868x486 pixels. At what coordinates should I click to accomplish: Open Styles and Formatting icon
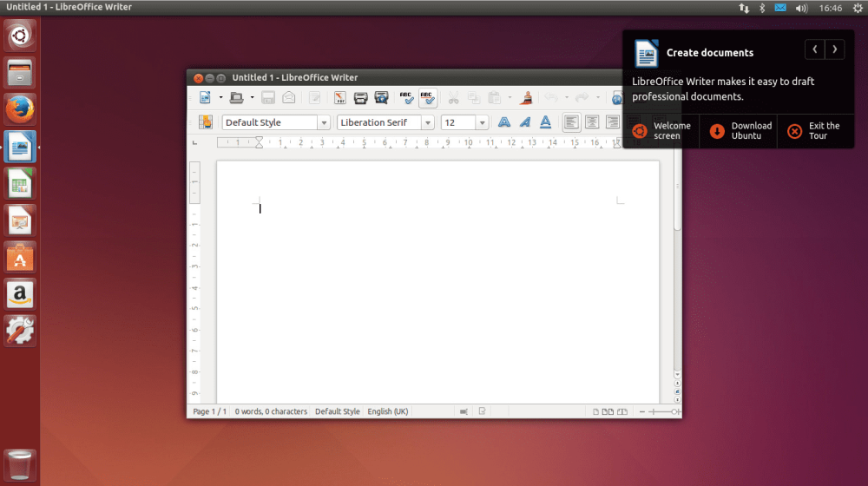206,122
